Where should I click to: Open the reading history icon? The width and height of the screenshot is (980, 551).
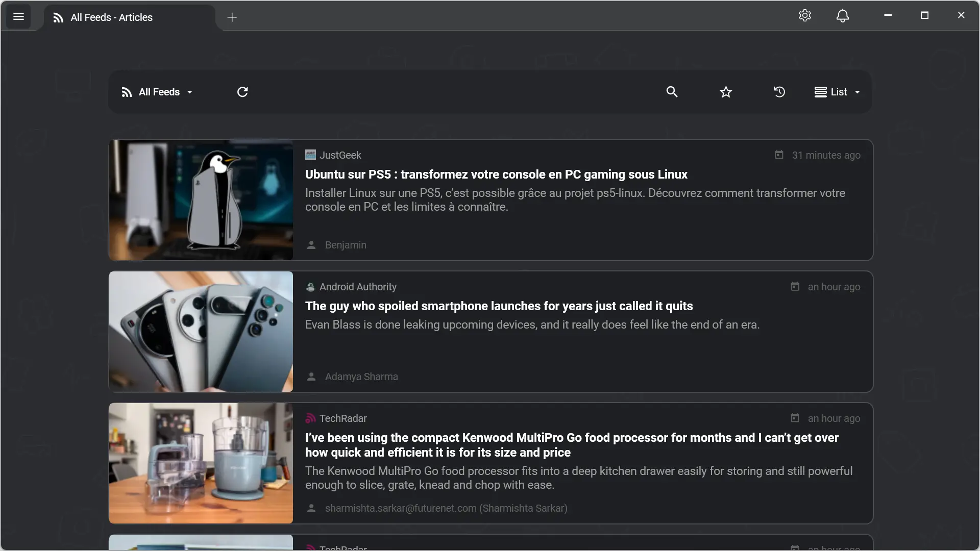pos(779,92)
